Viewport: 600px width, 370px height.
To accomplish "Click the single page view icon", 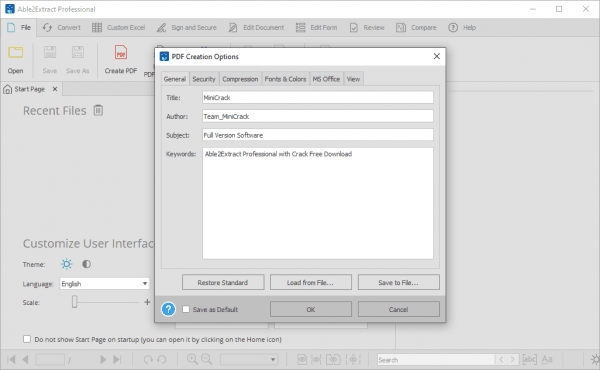I will coord(302,359).
